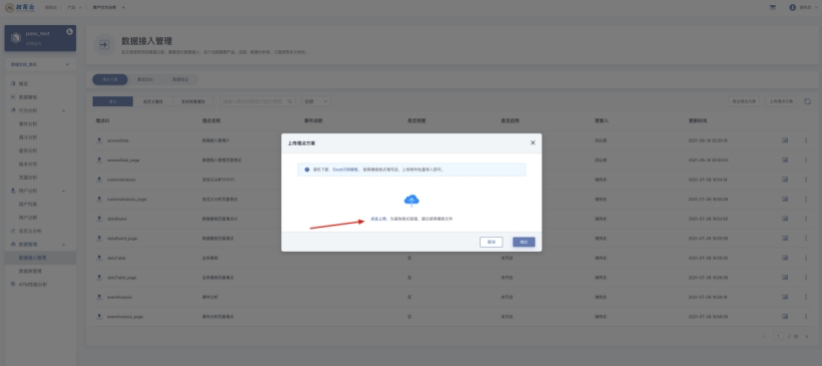Image resolution: width=822 pixels, height=366 pixels.
Task: Open the 产品 dropdown in the top bar
Action: point(74,7)
